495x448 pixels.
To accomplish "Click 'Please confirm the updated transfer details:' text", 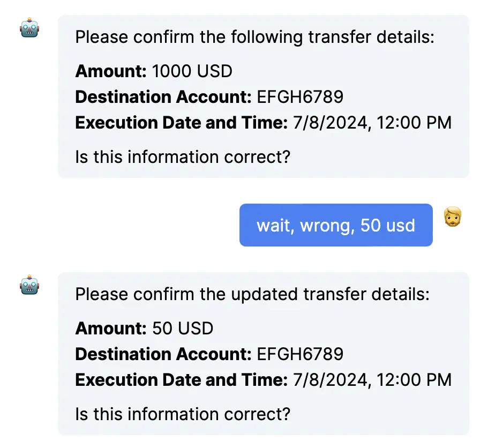I will [x=252, y=295].
